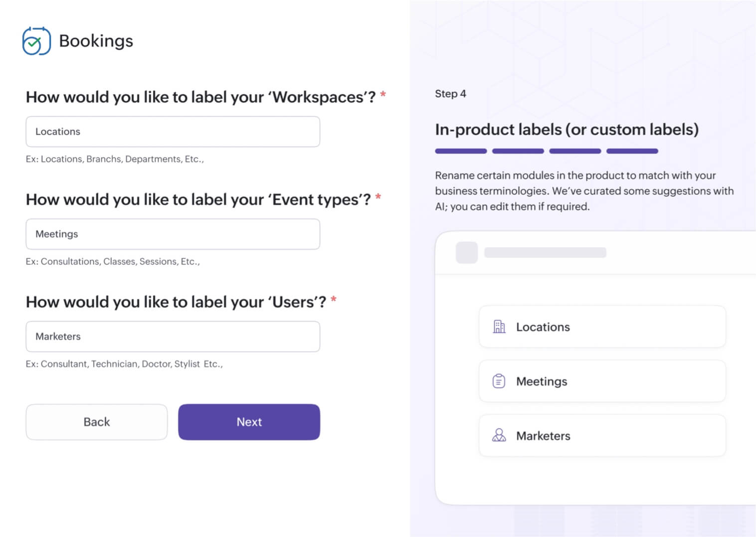Click the second step progress bar segment
Viewport: 756px width, 537px height.
pos(518,151)
